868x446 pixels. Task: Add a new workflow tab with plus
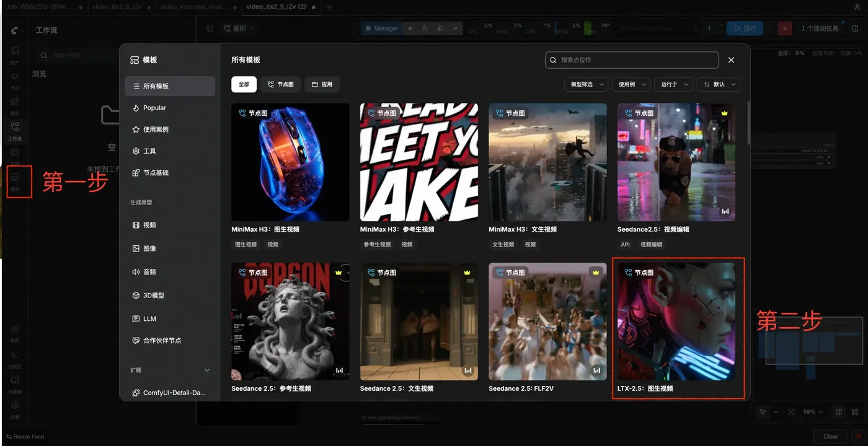pyautogui.click(x=329, y=7)
